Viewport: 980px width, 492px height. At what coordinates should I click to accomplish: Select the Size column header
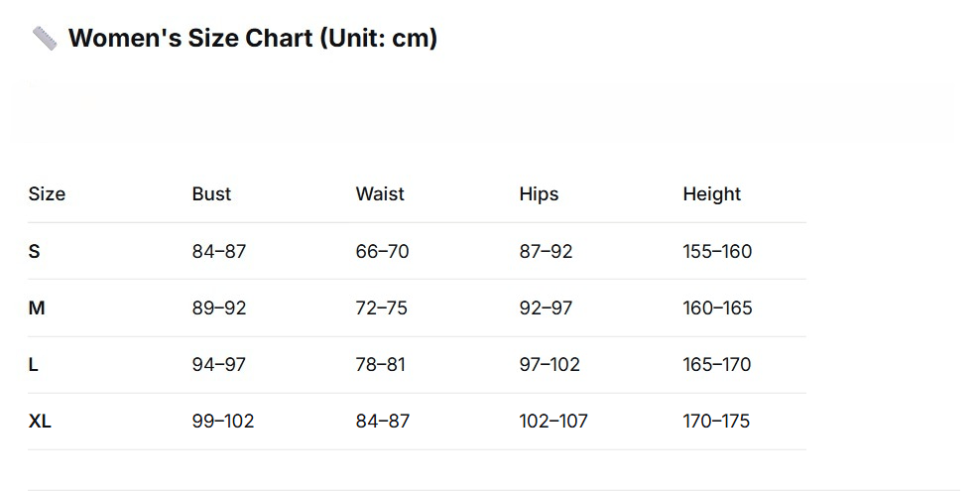[47, 194]
